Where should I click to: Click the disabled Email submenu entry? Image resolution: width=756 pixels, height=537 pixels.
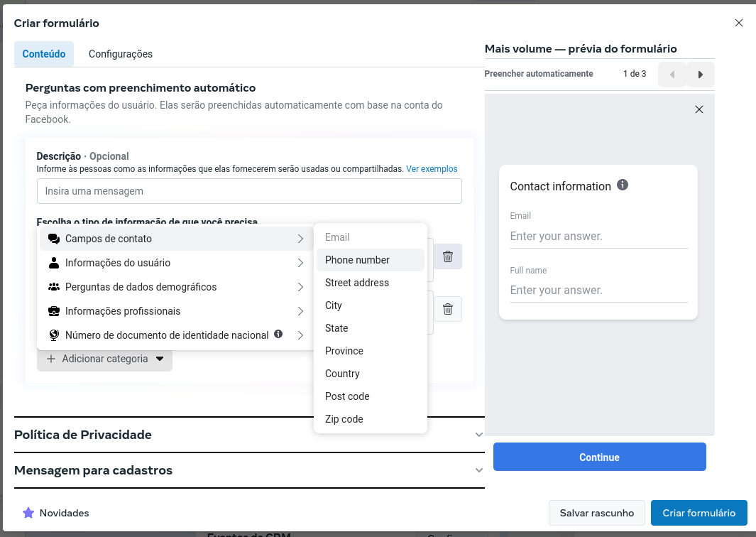pyautogui.click(x=371, y=237)
